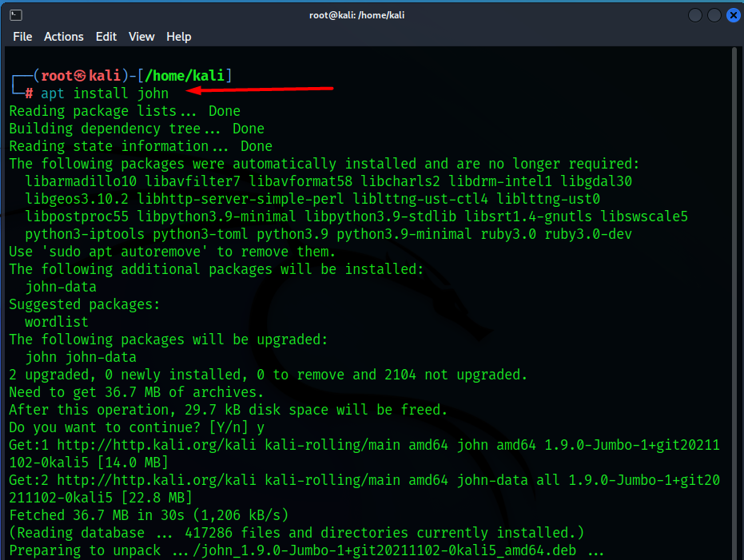Click the root㉿kali prompt username
Screen dimensions: 744x560
81,76
